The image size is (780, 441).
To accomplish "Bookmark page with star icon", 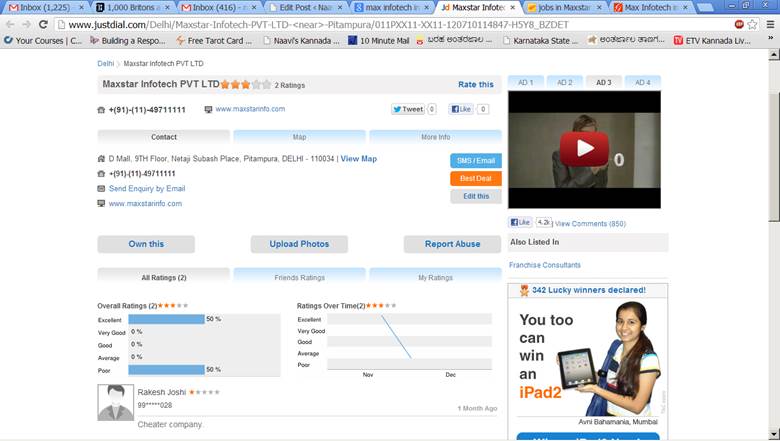I will click(752, 24).
